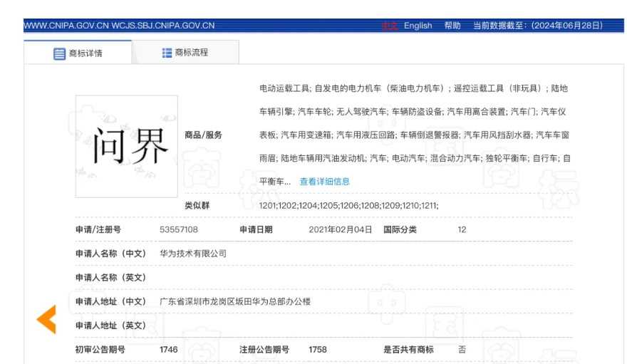Select address 广东省深圳市龙岗区坂田华为总部办公楼
This screenshot has height=364, width=627.
235,301
